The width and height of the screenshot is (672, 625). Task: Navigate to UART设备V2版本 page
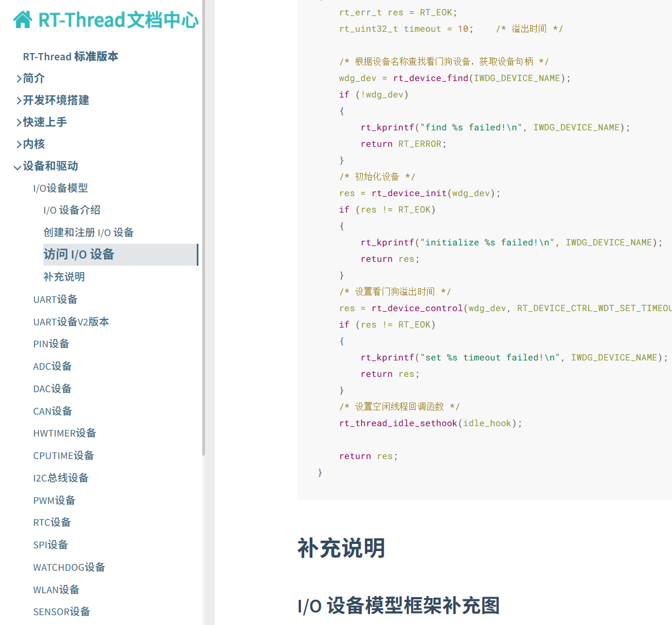(71, 322)
